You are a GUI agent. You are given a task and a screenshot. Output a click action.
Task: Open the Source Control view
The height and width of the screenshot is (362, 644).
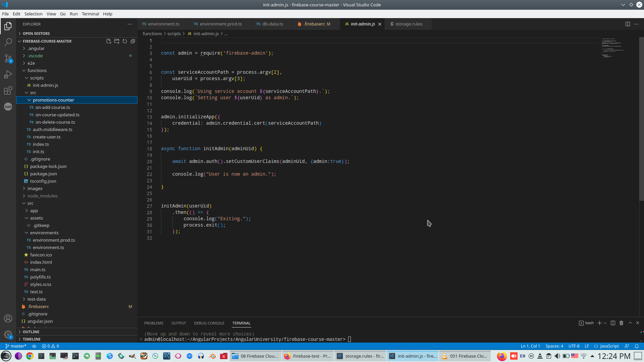(8, 58)
